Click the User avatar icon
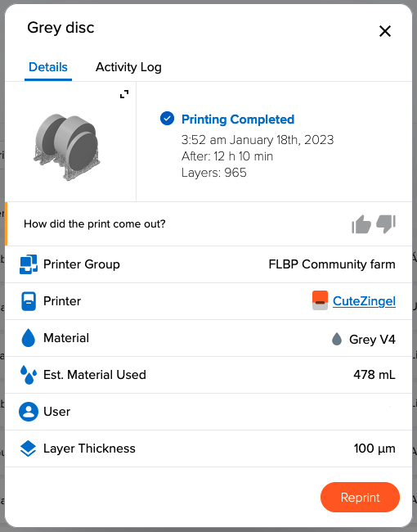This screenshot has height=532, width=417. click(29, 412)
